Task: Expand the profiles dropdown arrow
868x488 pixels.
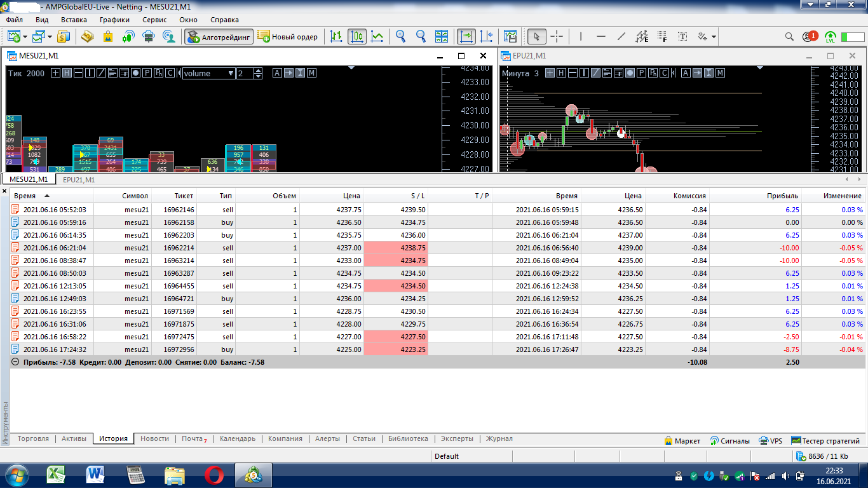Action: [50, 36]
